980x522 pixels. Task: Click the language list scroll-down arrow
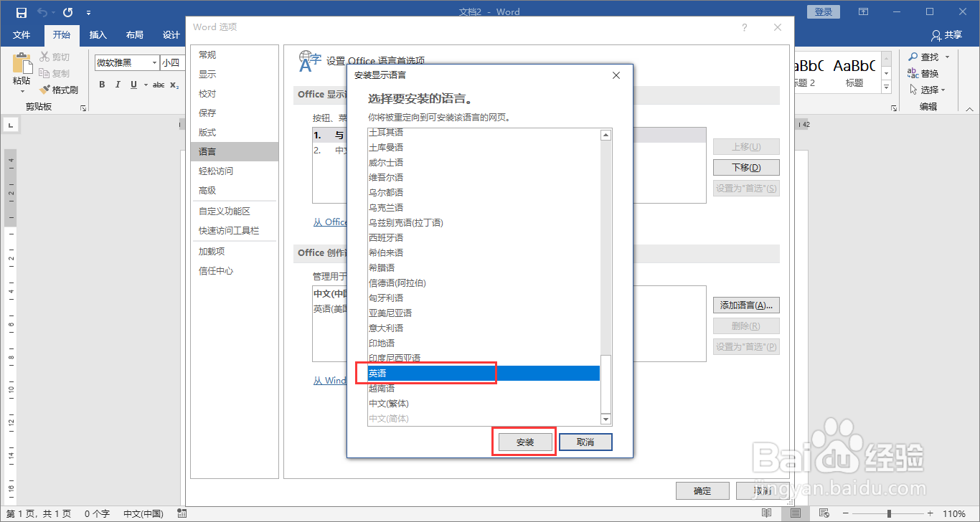[x=606, y=419]
